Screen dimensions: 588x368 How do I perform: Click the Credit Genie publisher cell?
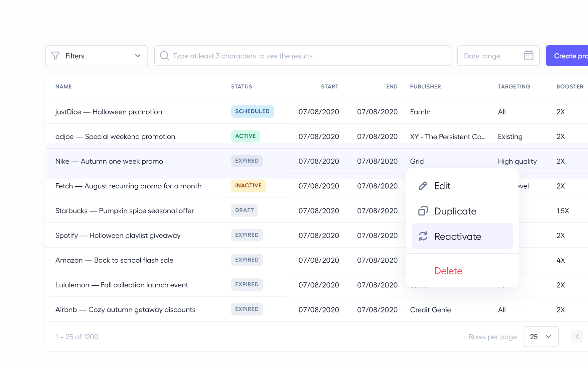[x=430, y=310]
